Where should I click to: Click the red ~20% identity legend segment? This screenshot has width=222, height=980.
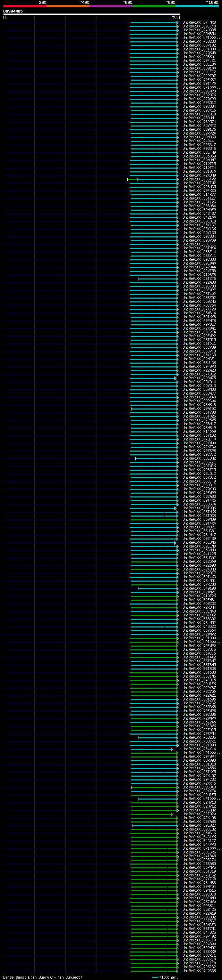25,6
